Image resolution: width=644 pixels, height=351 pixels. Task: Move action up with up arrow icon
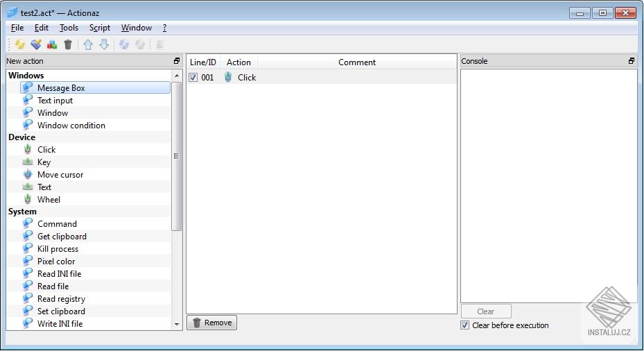click(x=88, y=44)
